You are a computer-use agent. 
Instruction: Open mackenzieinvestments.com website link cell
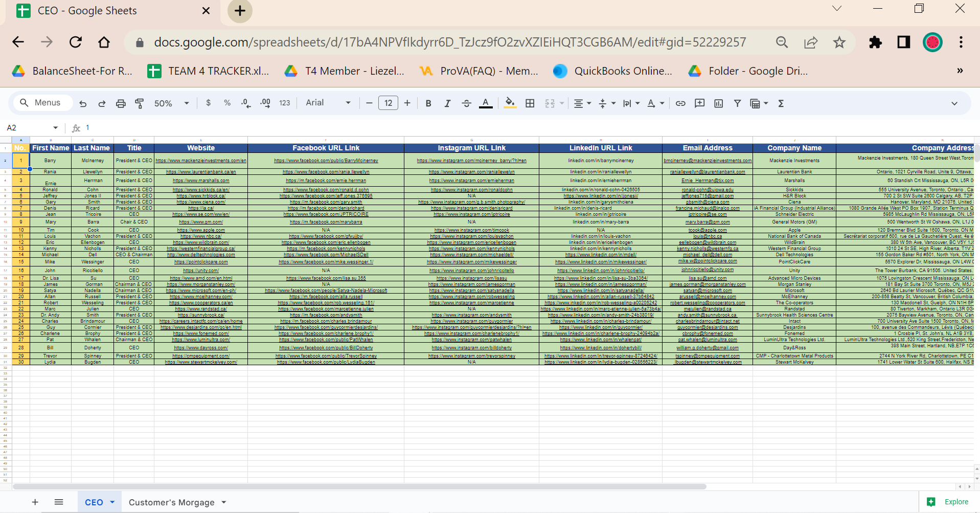click(201, 161)
